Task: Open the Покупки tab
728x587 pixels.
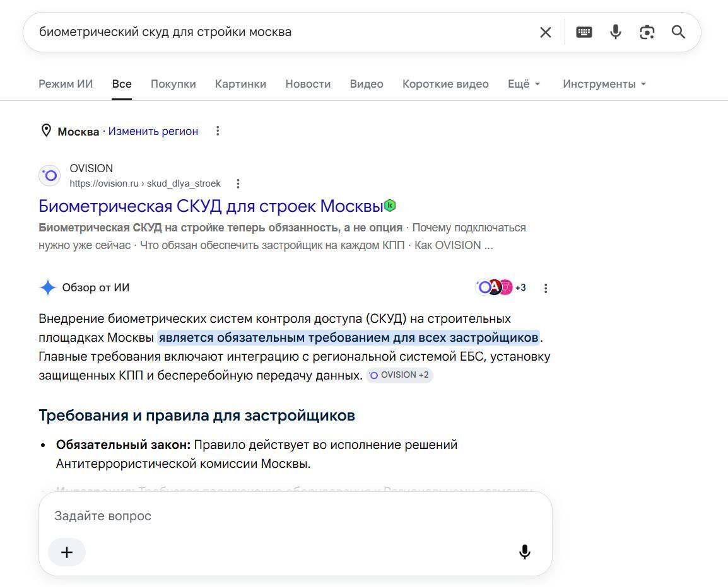Action: pyautogui.click(x=173, y=84)
